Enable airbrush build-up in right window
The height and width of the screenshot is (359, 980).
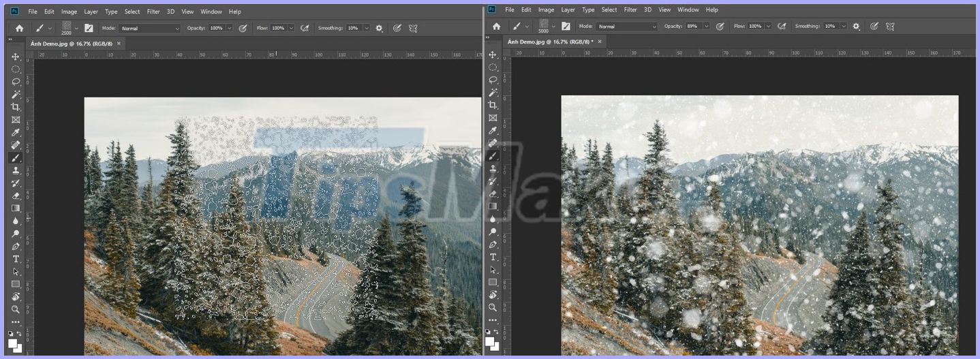coord(782,26)
